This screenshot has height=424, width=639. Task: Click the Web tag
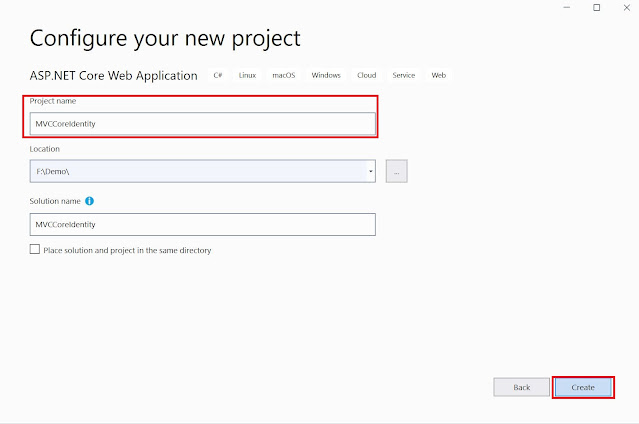pyautogui.click(x=438, y=75)
